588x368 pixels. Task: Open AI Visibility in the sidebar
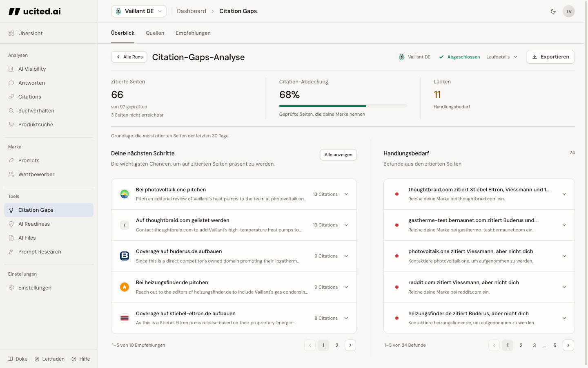(49, 69)
